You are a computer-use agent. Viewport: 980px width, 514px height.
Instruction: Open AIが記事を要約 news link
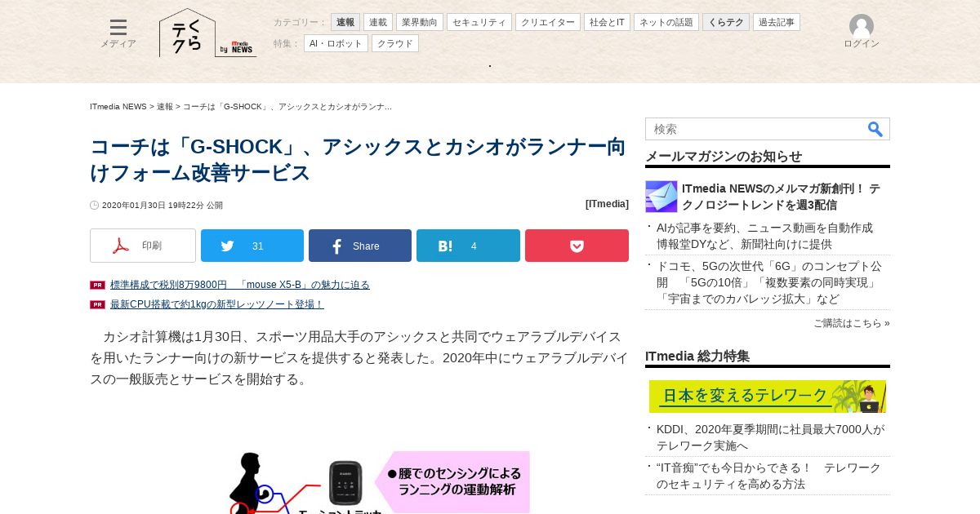point(764,236)
